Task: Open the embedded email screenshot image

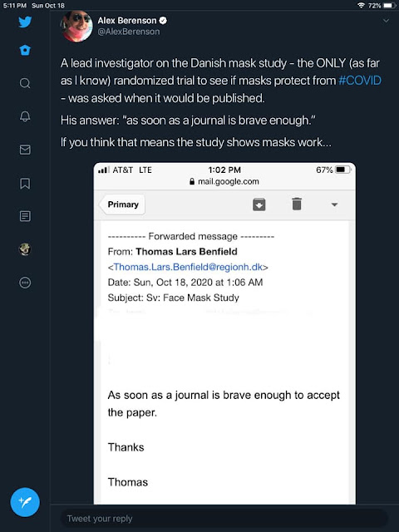Action: pyautogui.click(x=224, y=333)
